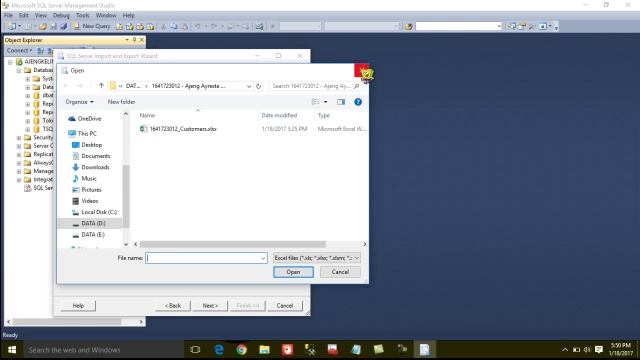The height and width of the screenshot is (360, 640).
Task: Select SQL Server Agent node
Action: coord(39,188)
